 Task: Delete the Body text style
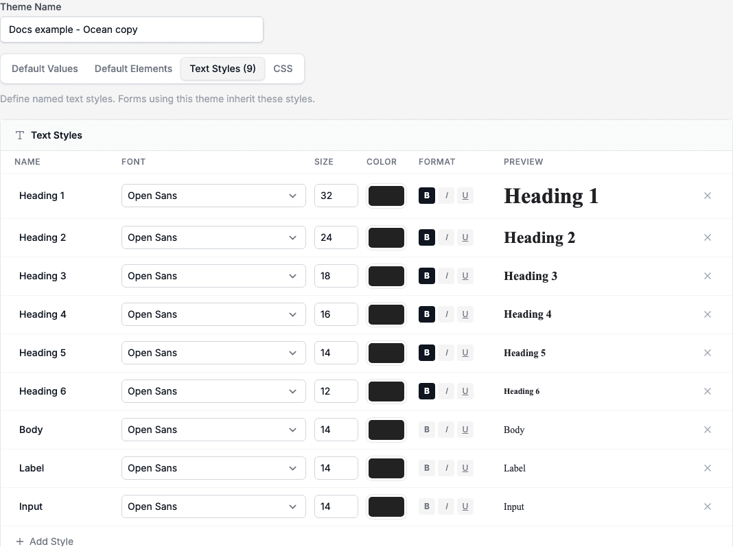pos(708,430)
